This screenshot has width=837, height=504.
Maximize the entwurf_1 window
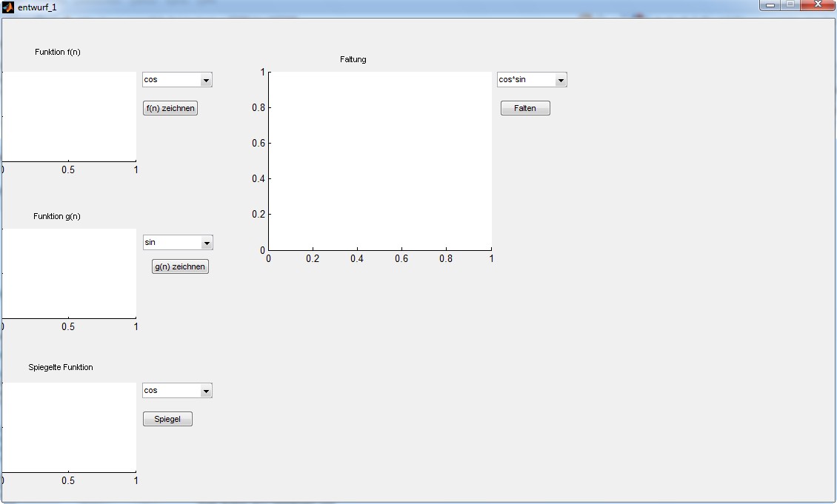tap(790, 4)
